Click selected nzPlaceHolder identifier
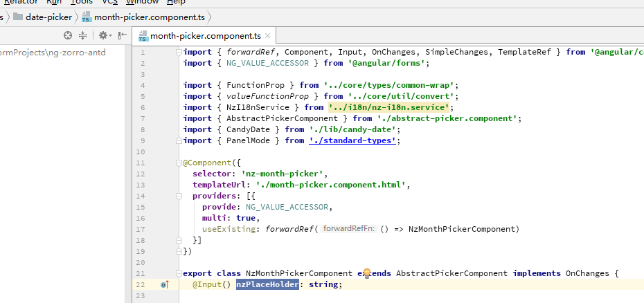Viewport: 644px width, 303px height. tap(267, 284)
